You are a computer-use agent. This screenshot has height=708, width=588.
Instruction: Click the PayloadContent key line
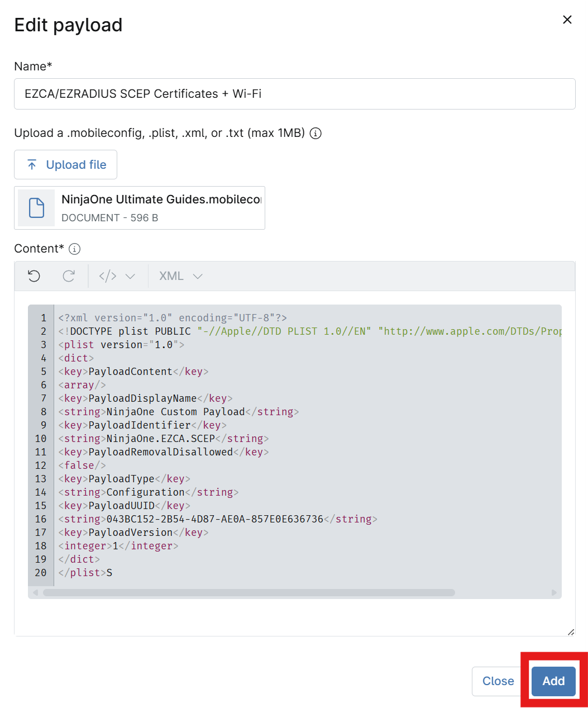[133, 372]
